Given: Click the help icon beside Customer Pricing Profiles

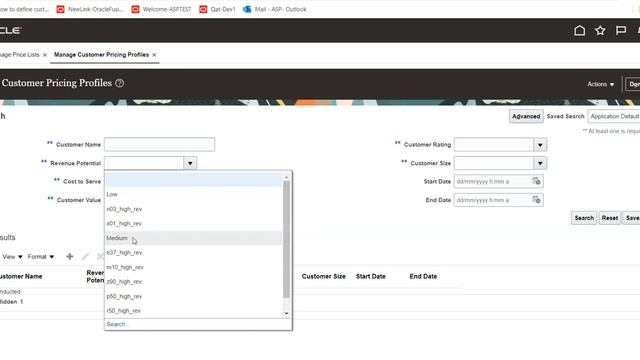Looking at the screenshot, I should point(120,83).
